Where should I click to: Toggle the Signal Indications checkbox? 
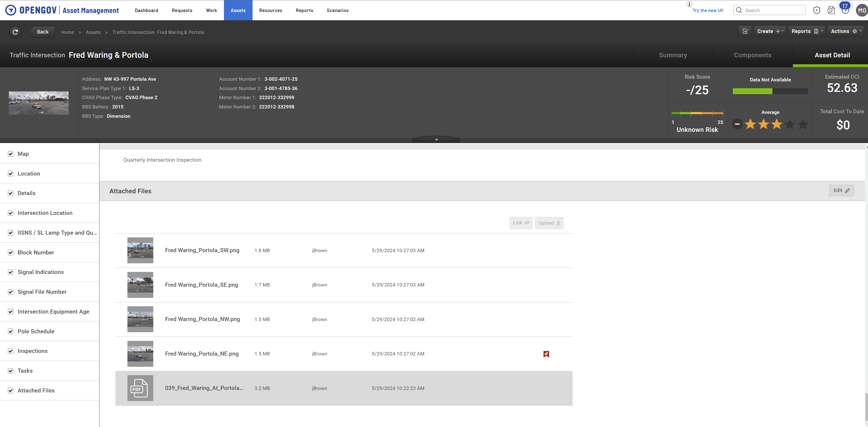[11, 272]
